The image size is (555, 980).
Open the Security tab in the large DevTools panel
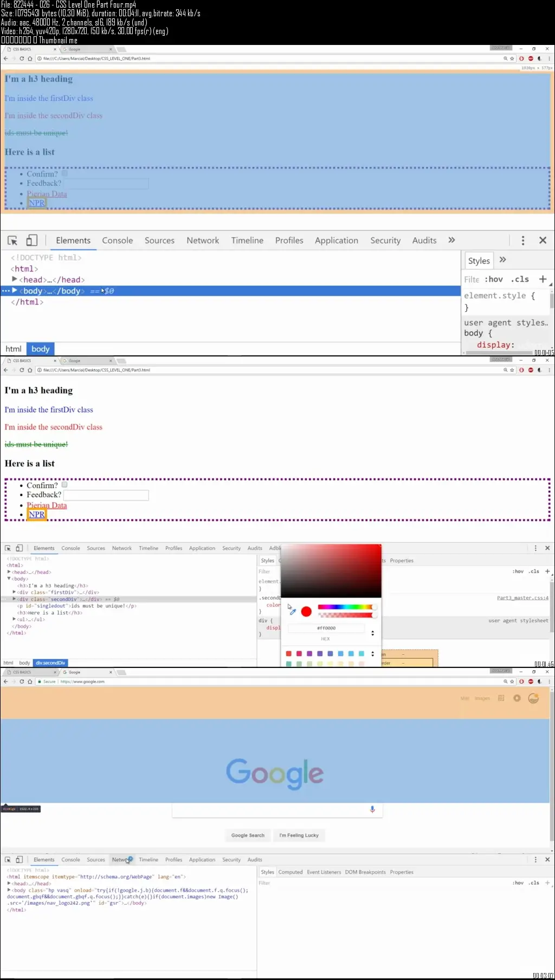(x=385, y=241)
